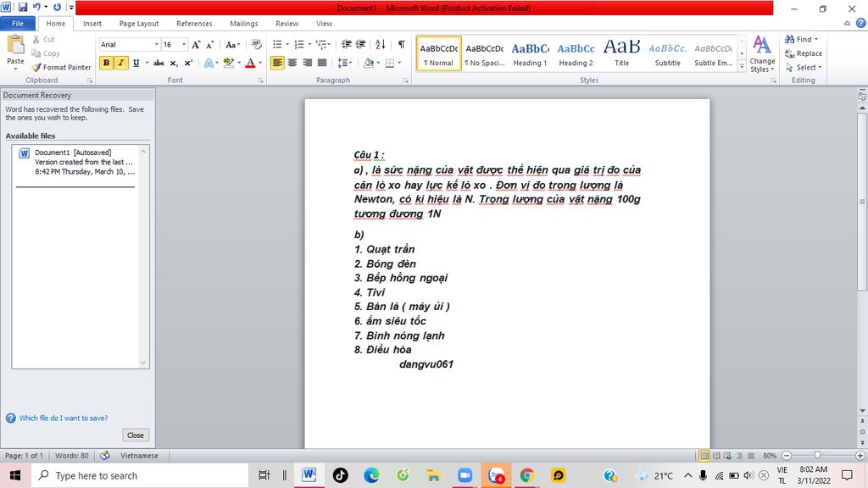This screenshot has width=868, height=488.
Task: Click the document vertical scrollbar thumb
Action: (862, 202)
